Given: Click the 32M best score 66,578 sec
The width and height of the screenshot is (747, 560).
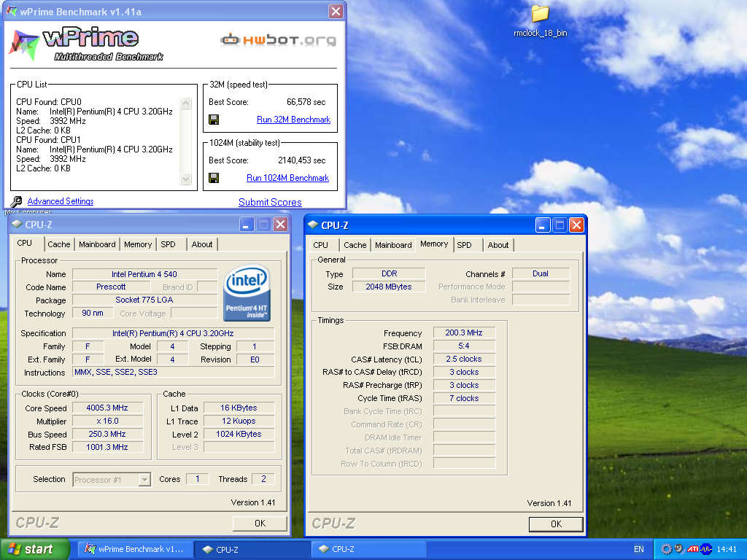Looking at the screenshot, I should click(306, 102).
